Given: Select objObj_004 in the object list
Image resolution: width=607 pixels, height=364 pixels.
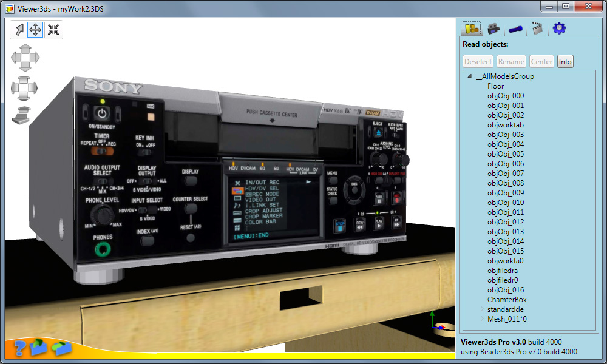Looking at the screenshot, I should (506, 144).
